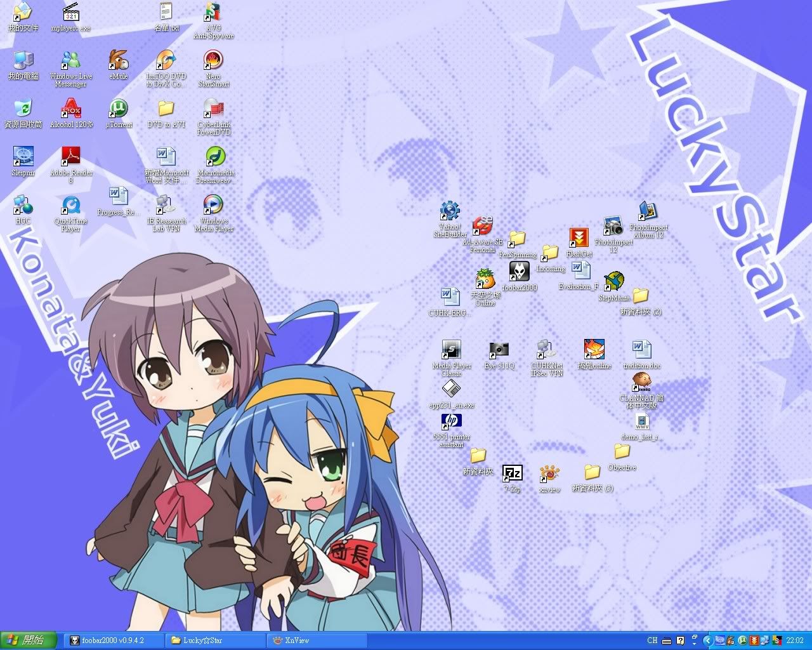Screen dimensions: 812x650
Task: Expand hidden system tray icons arrow
Action: pos(708,640)
